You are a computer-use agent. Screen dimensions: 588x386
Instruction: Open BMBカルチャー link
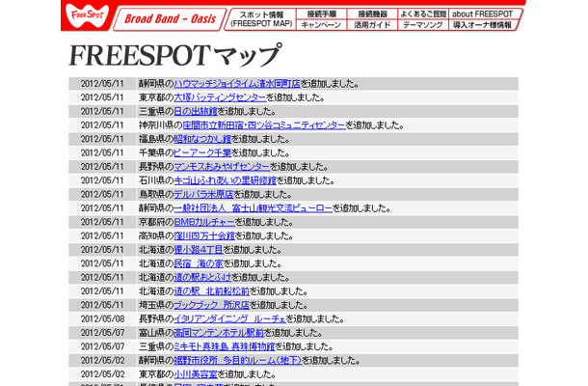[204, 222]
